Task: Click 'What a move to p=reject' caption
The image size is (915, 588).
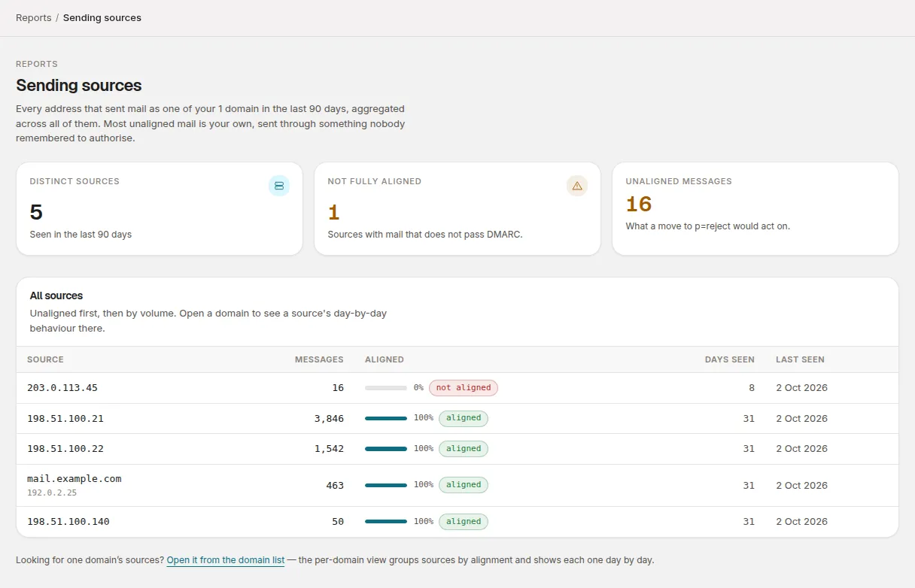Action: [708, 226]
